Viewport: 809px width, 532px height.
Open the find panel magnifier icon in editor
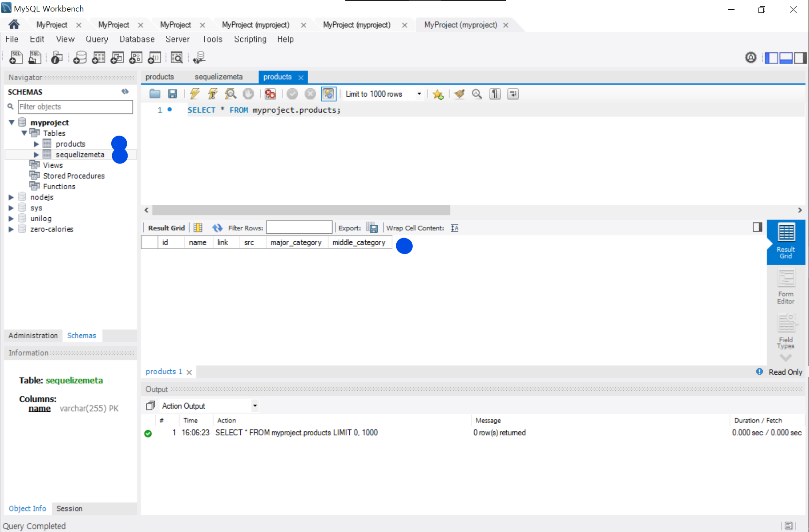tap(477, 94)
